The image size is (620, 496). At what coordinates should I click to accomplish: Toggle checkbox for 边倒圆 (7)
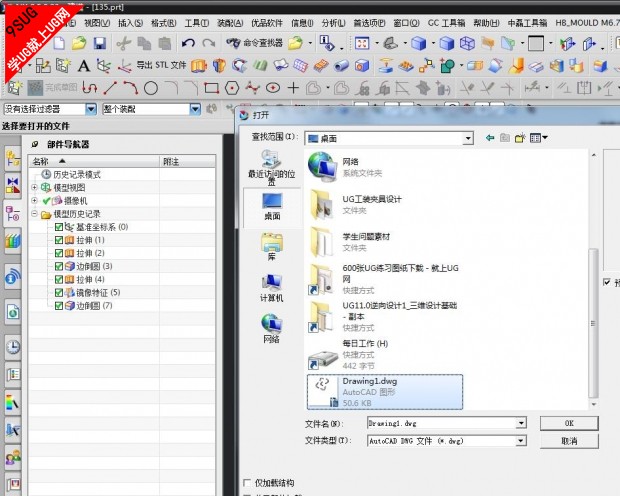click(x=59, y=306)
